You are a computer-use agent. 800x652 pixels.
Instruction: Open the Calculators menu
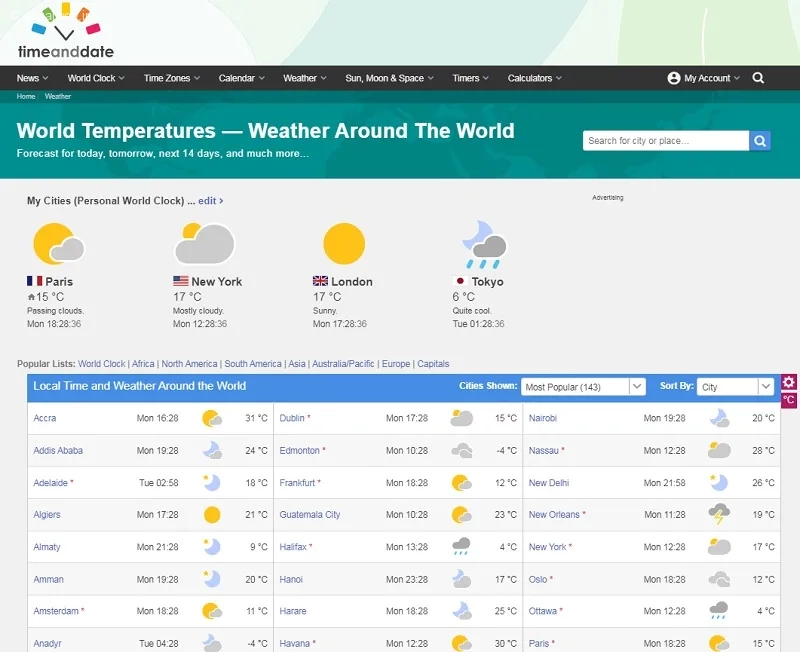[535, 78]
